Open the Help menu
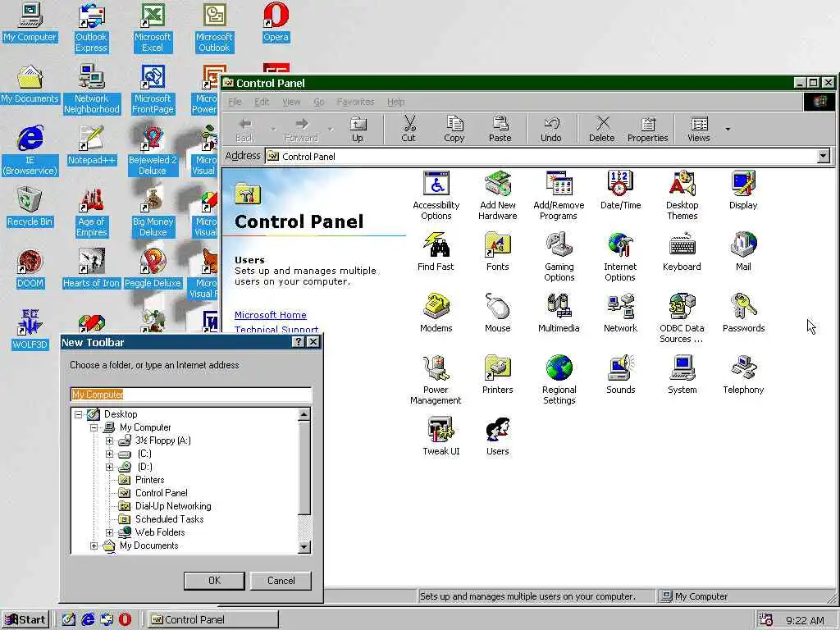840x630 pixels. (x=396, y=102)
